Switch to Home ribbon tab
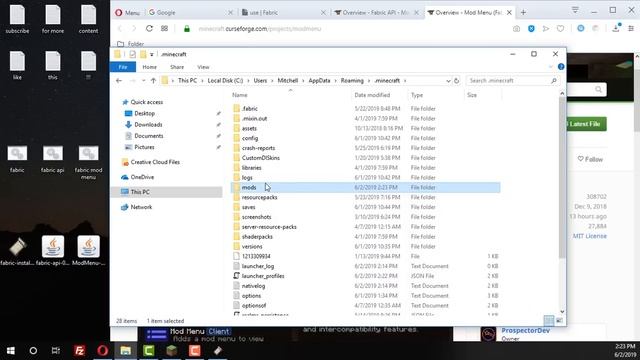This screenshot has height=360, width=640. [x=149, y=67]
